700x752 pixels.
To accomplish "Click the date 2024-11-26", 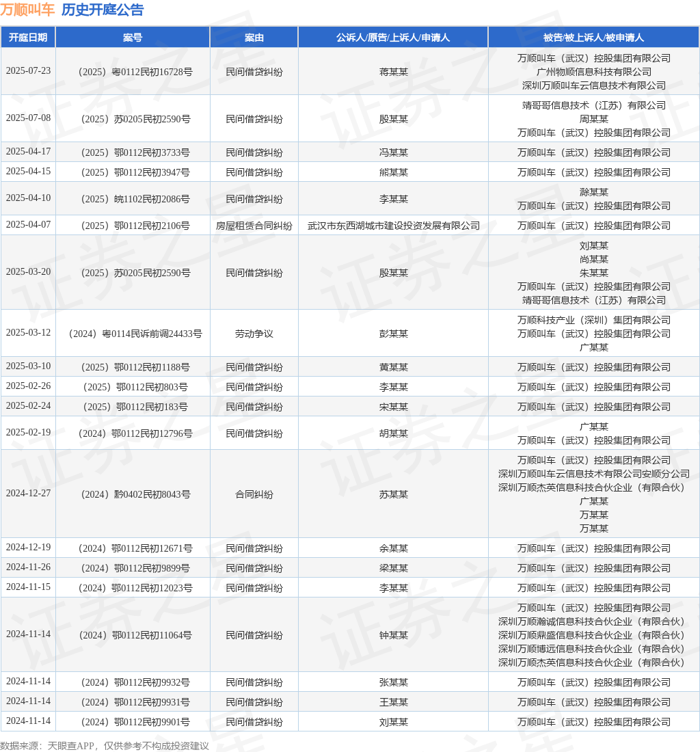I will pos(28,567).
